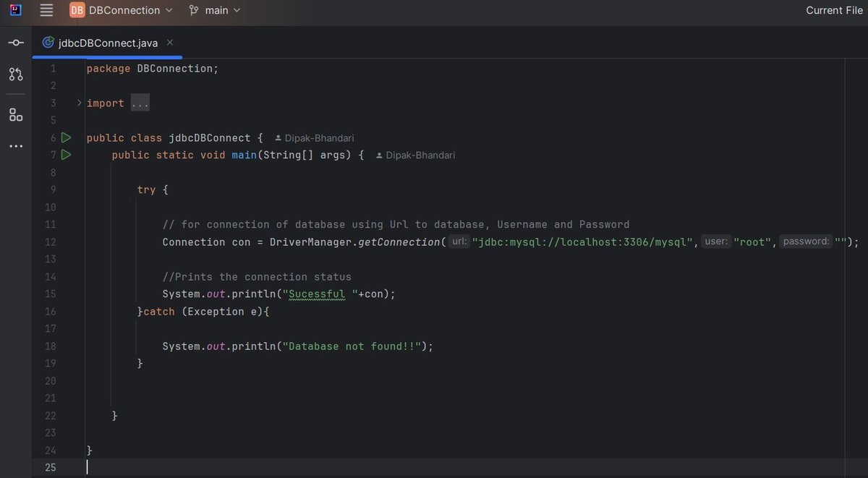Click the Current File run configuration
This screenshot has height=478, width=868.
pyautogui.click(x=834, y=10)
